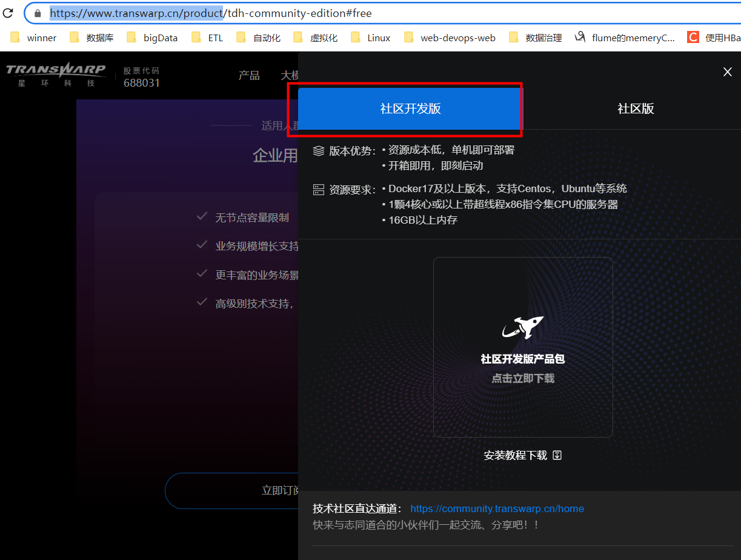This screenshot has width=741, height=560.
Task: Open the winner bookmarks folder
Action: click(x=33, y=38)
